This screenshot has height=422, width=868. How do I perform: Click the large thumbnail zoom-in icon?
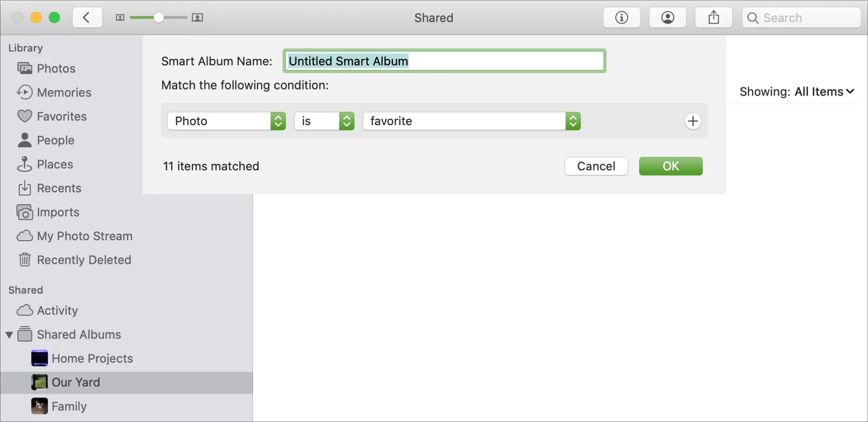coord(197,18)
